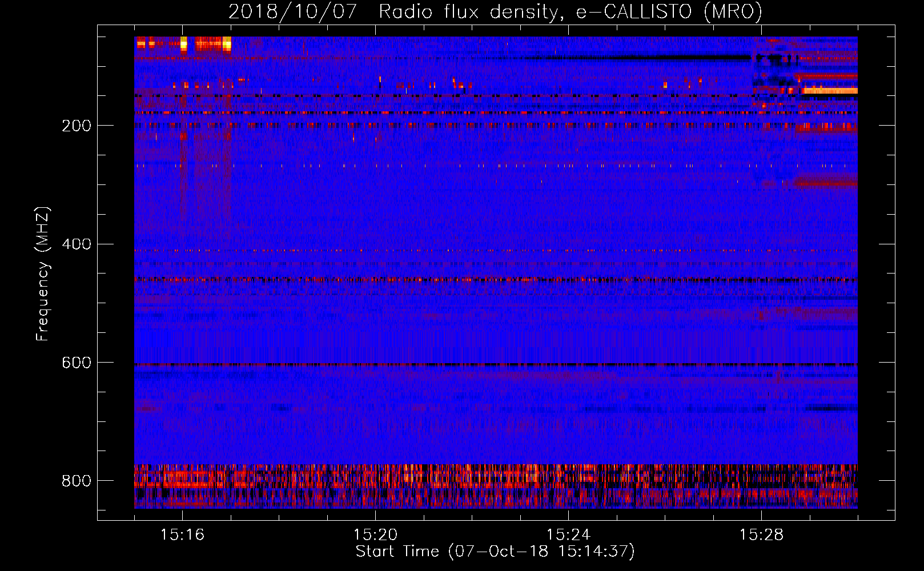The height and width of the screenshot is (571, 924).
Task: Click the 'Frequency (MHZ)' axis label
Action: coord(43,274)
